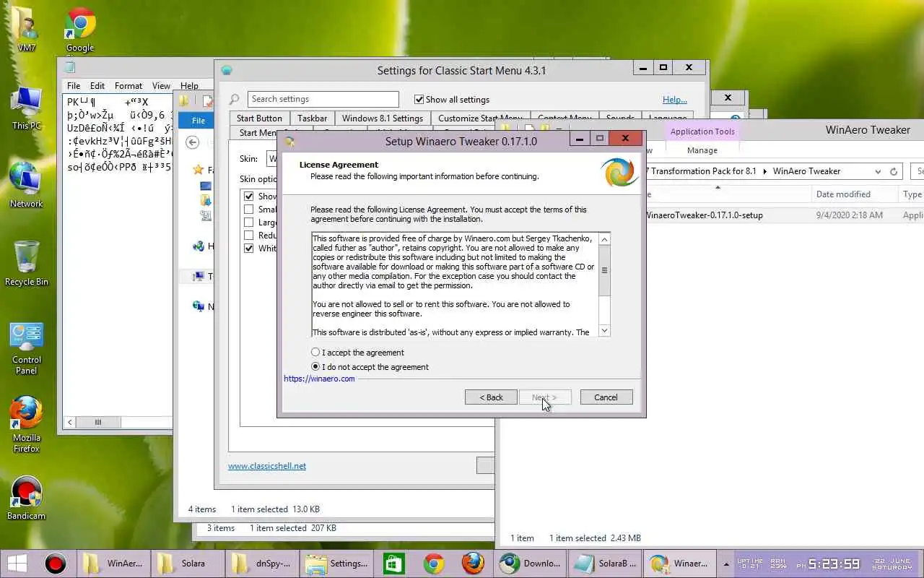924x578 pixels.
Task: Toggle the 'Larg' skin option checkbox
Action: coord(249,223)
